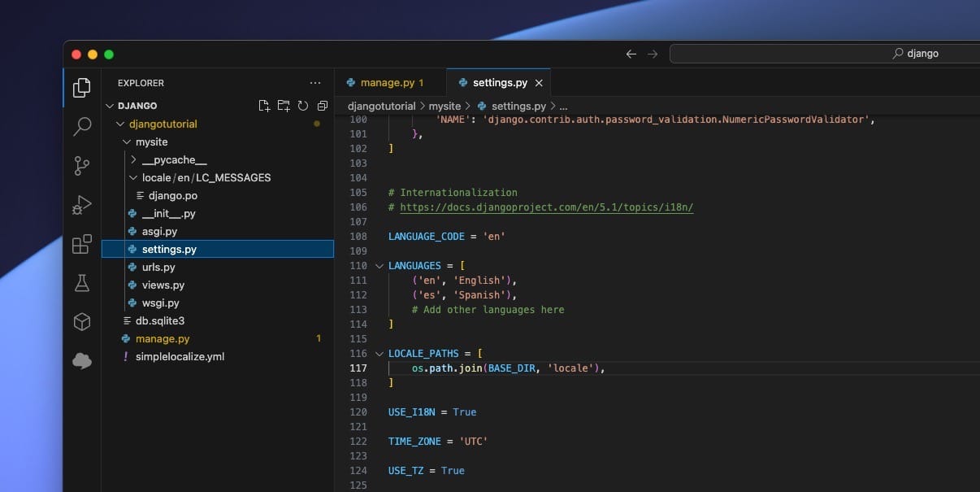Collapse the djangotutorial folder

[x=121, y=124]
